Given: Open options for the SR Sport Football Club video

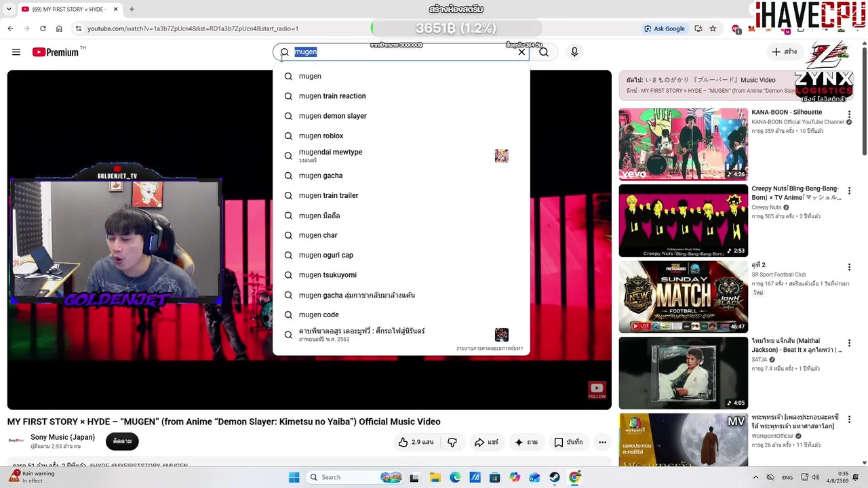Looking at the screenshot, I should tap(849, 267).
